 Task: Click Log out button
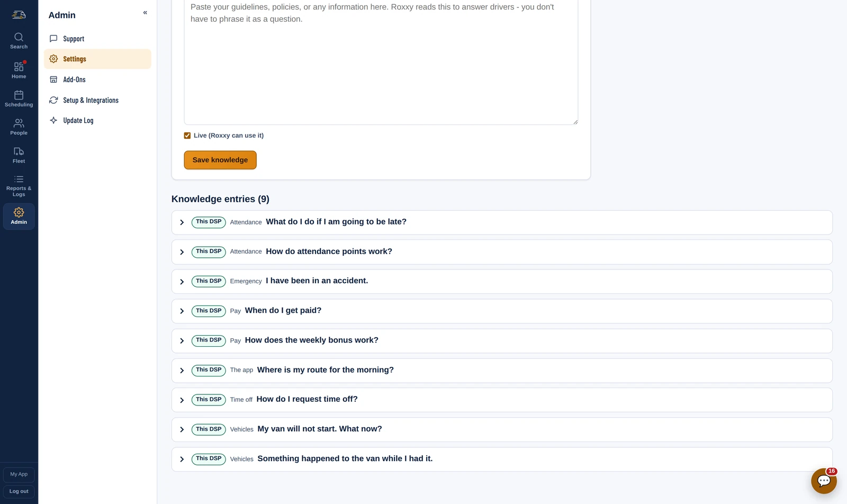(19, 491)
